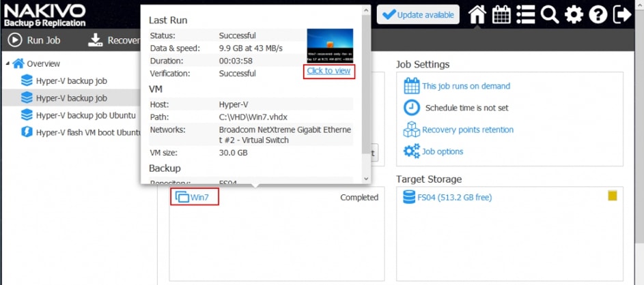Click the Update available button

[418, 15]
